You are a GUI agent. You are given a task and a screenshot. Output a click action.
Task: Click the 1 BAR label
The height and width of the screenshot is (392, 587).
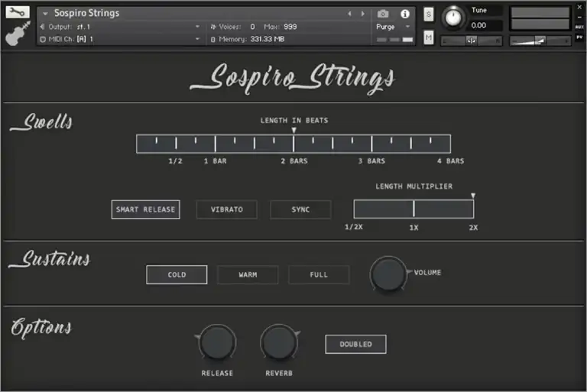pyautogui.click(x=216, y=161)
